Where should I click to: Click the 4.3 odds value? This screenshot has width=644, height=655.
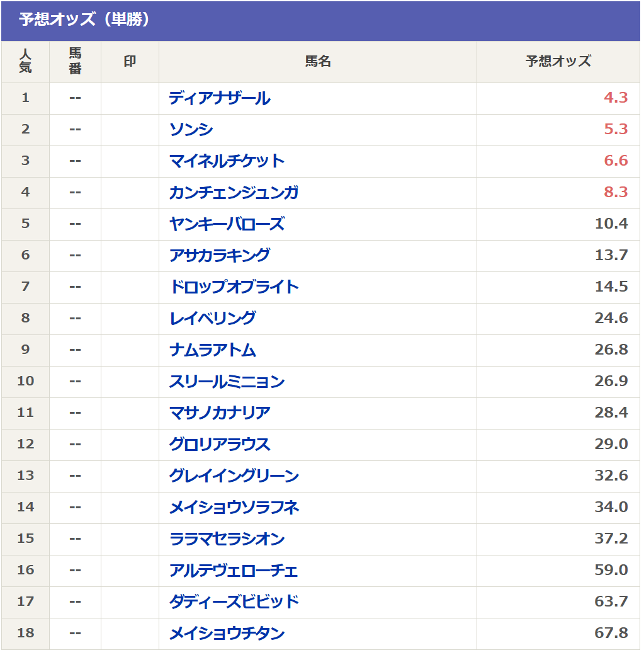click(x=615, y=98)
